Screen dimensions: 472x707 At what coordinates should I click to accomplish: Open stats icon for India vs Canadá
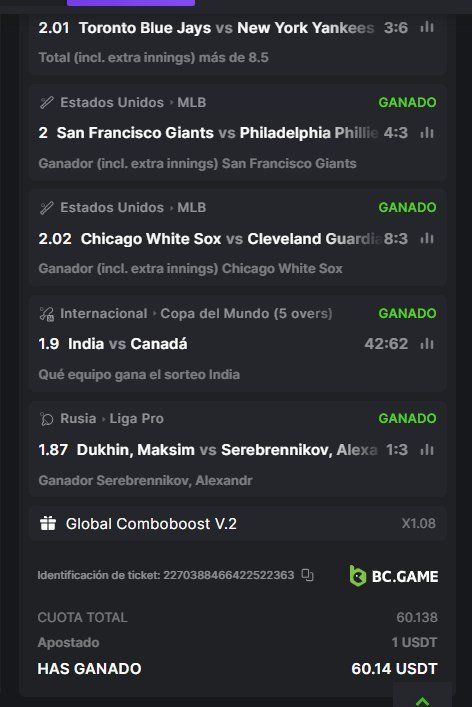[426, 344]
